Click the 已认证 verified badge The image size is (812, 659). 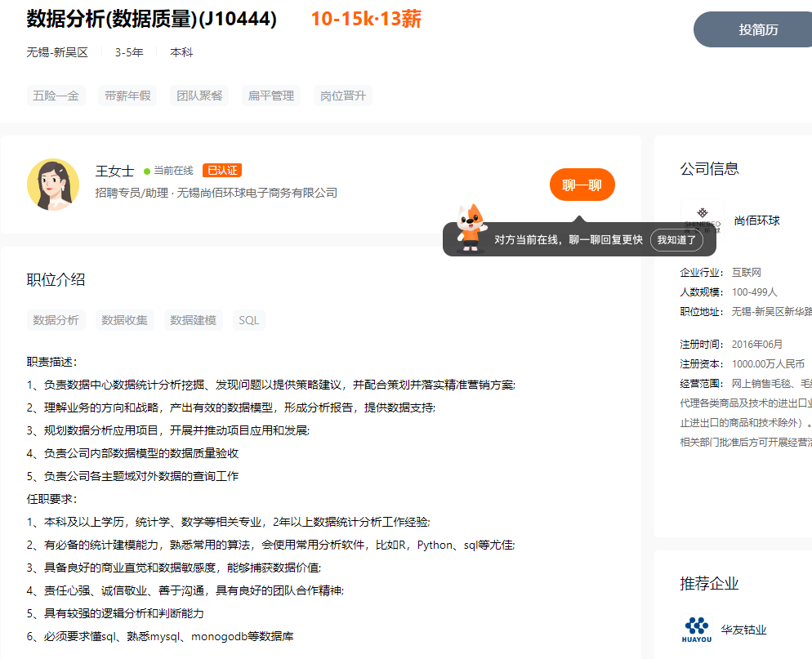tap(222, 171)
